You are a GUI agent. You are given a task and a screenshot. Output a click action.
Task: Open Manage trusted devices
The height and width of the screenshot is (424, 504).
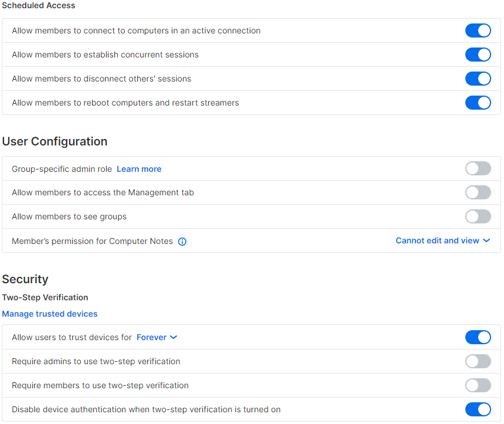[x=50, y=314]
